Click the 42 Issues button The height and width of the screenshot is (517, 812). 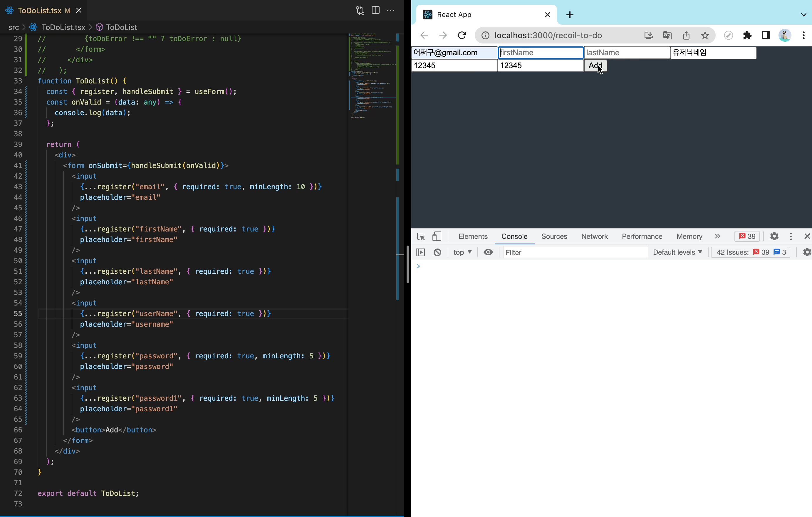(750, 252)
